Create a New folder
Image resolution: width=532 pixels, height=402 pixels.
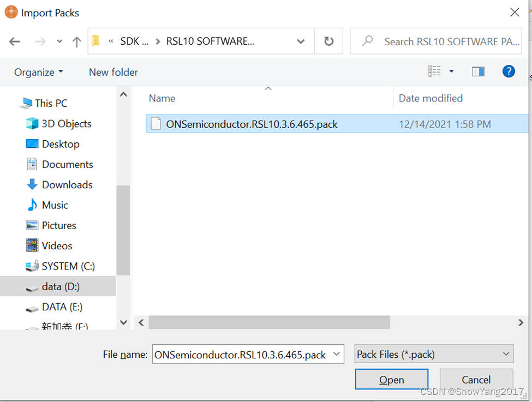point(113,72)
